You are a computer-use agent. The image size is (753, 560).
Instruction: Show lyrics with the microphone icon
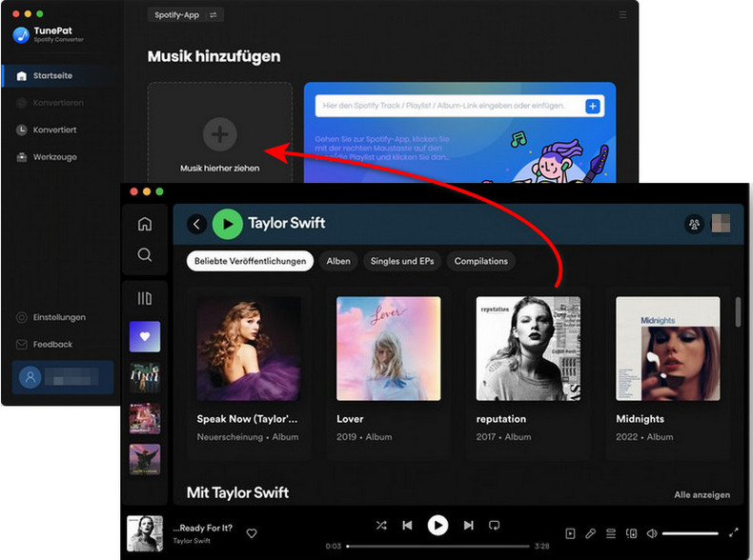point(590,533)
